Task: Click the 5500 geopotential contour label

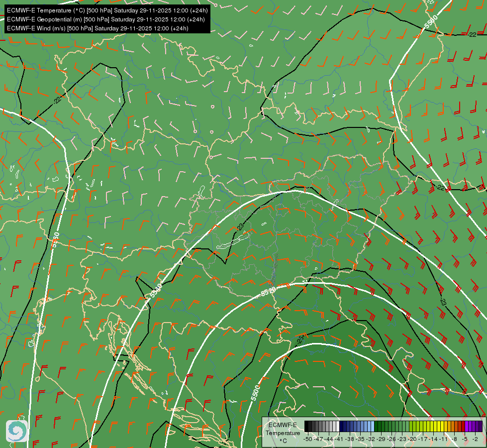Action: 255,393
